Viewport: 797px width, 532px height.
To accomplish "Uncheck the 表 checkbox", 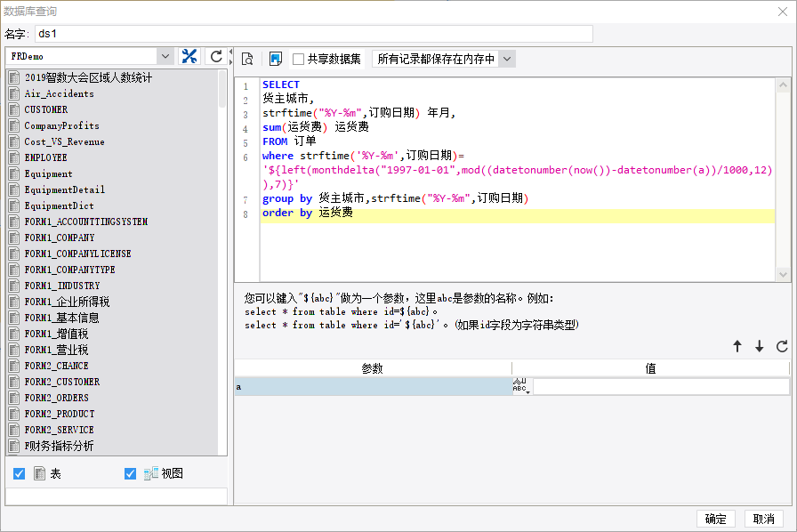I will tap(19, 473).
